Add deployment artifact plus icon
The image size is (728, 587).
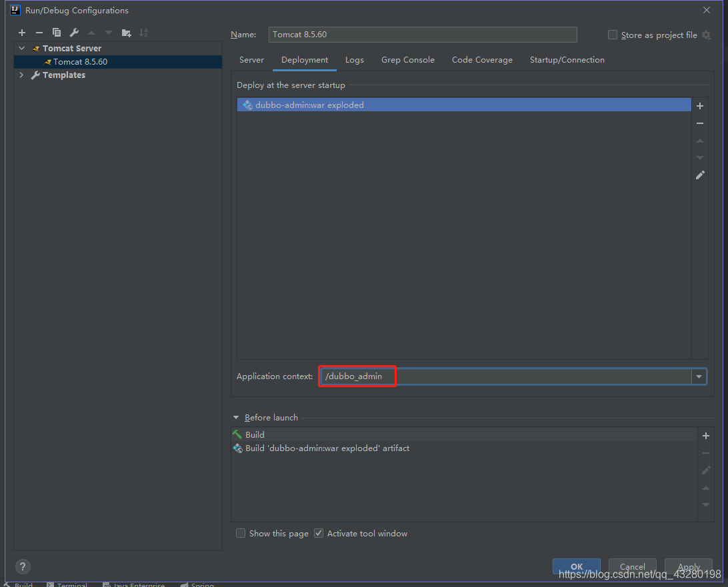700,106
